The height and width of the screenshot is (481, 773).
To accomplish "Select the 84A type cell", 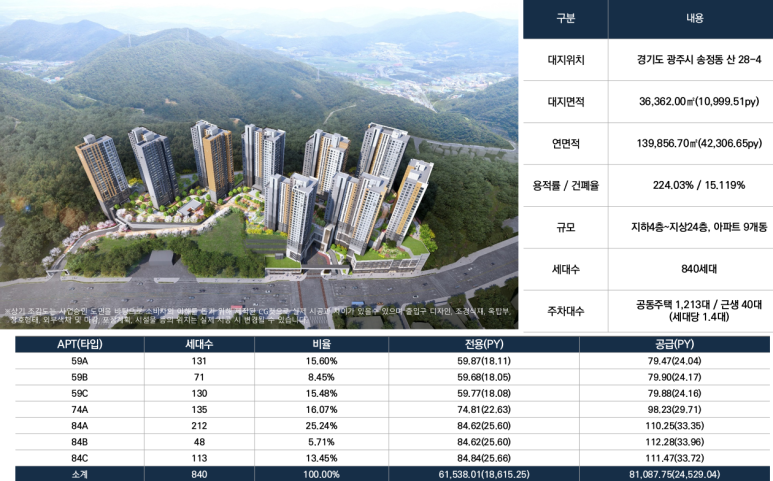I will [79, 426].
